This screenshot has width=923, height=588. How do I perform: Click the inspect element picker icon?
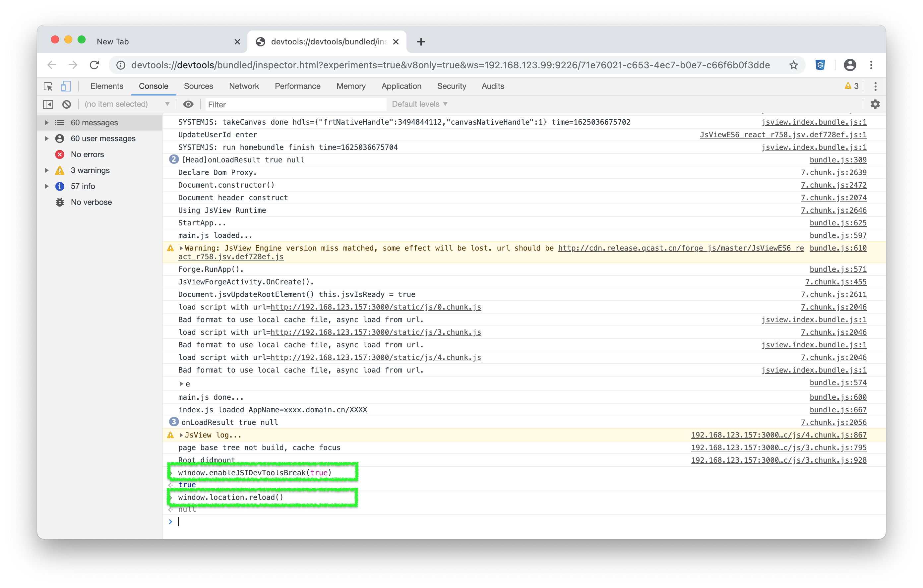(48, 86)
